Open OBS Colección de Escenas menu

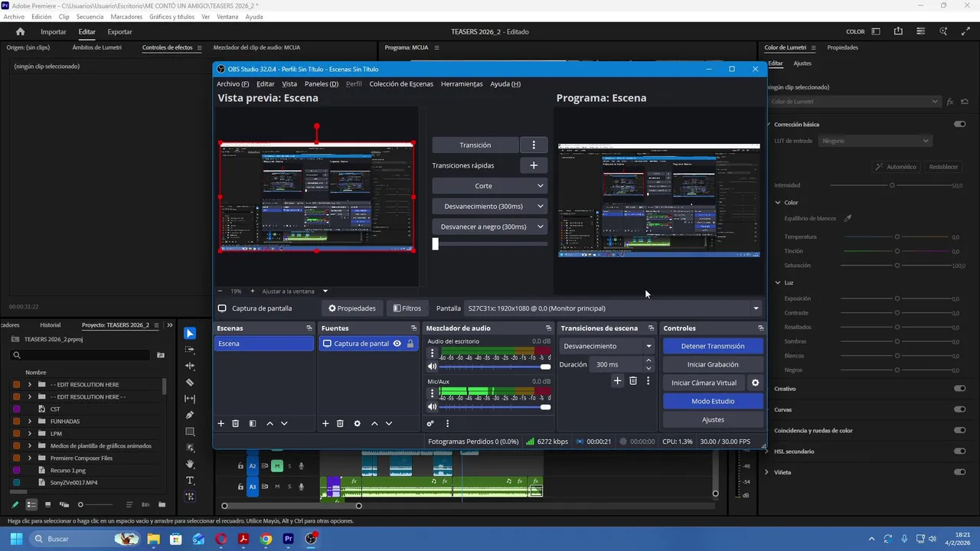[x=401, y=83]
